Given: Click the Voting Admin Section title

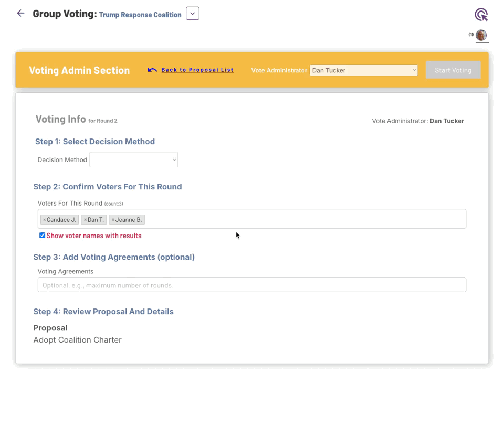Looking at the screenshot, I should 79,70.
